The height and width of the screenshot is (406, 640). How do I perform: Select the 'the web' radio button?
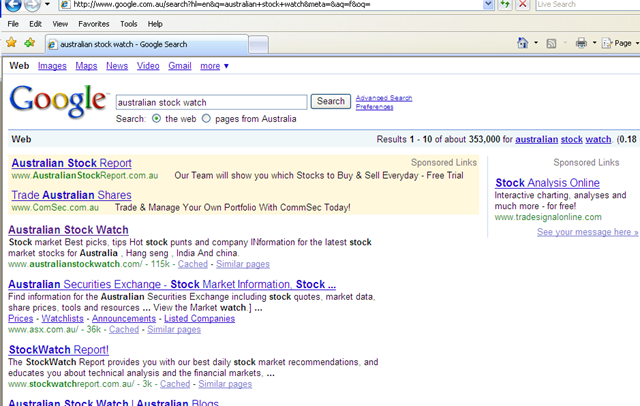click(156, 119)
